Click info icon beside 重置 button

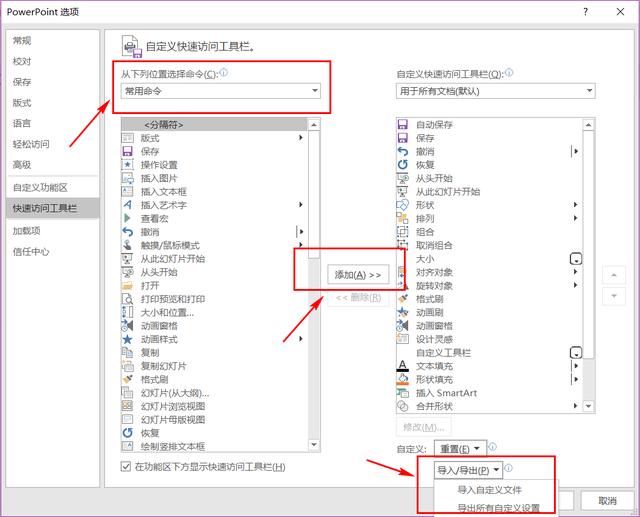click(493, 447)
